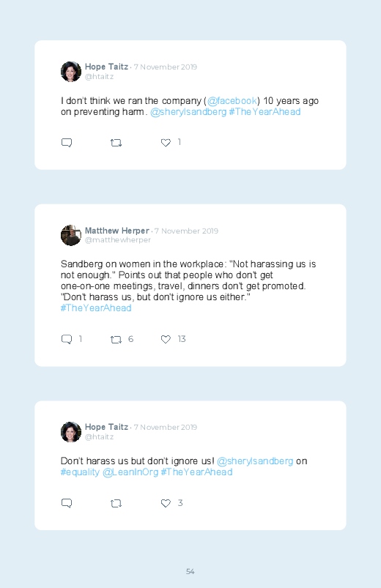Open Hope Taitz avatar in first tweet
Viewport: 381px width, 588px height.
[71, 72]
